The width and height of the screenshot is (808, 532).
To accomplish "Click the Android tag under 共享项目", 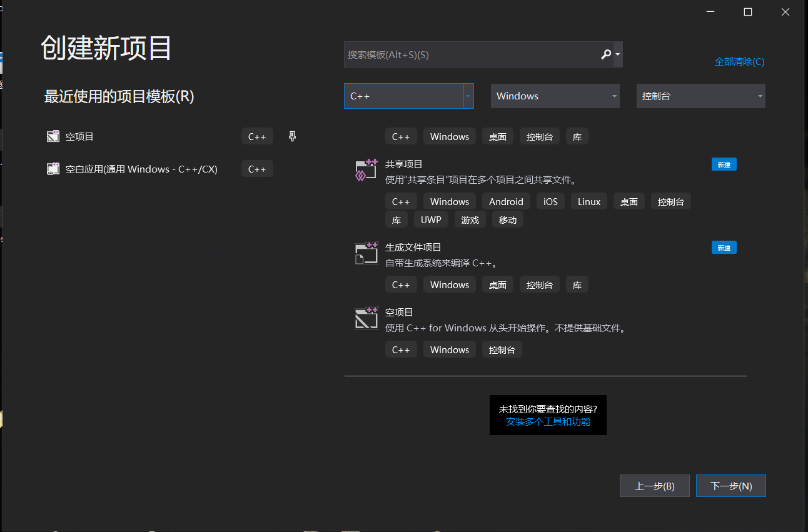I will coord(506,201).
